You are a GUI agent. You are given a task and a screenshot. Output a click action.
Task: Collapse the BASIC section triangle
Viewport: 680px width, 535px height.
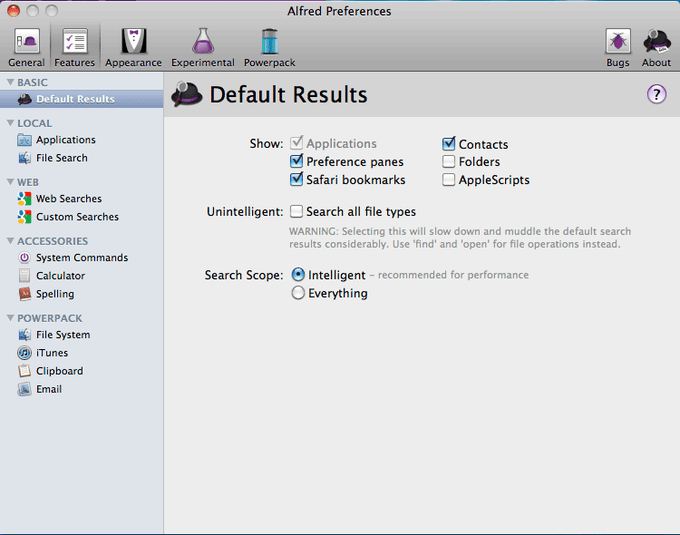[10, 82]
